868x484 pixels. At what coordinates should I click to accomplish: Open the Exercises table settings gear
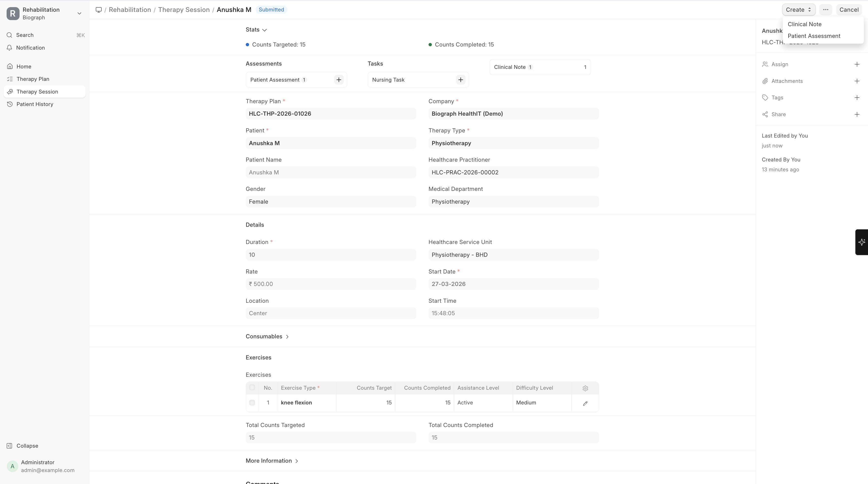click(x=585, y=388)
